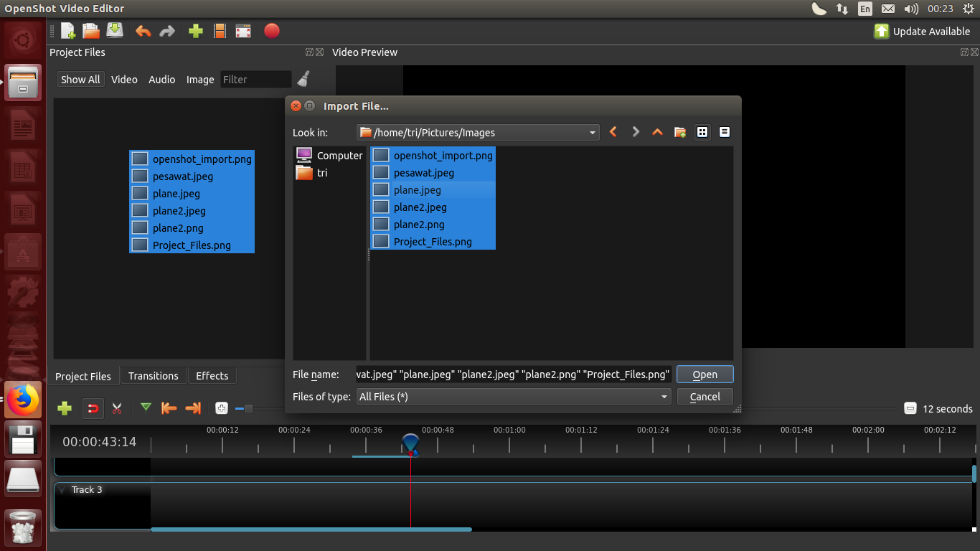Image resolution: width=980 pixels, height=551 pixels.
Task: Select the Redo toolbar icon
Action: pyautogui.click(x=167, y=31)
